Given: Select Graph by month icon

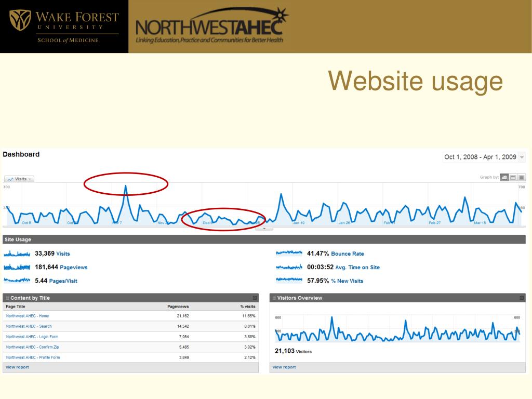Looking at the screenshot, I should [x=522, y=177].
